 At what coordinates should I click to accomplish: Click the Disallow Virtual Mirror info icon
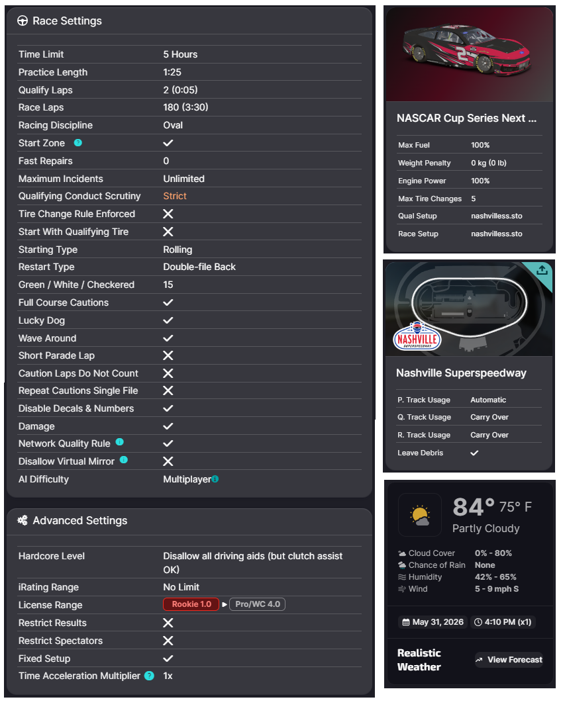point(124,460)
